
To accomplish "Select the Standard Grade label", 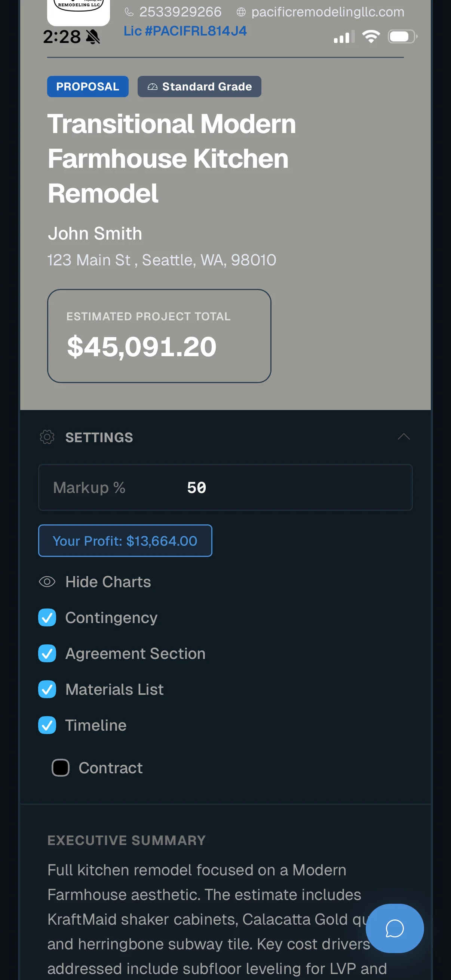I will 207,86.
